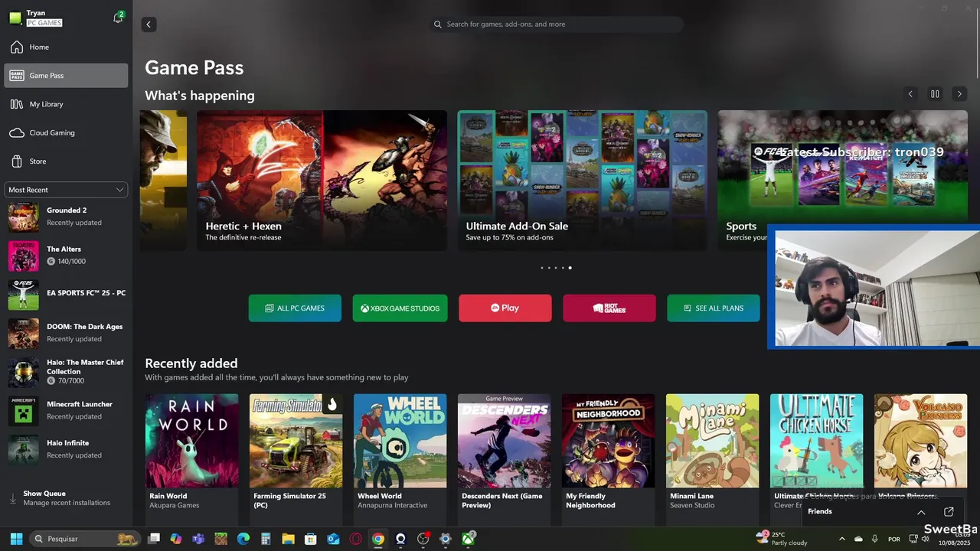
Task: Open Home in the sidebar
Action: pyautogui.click(x=66, y=47)
